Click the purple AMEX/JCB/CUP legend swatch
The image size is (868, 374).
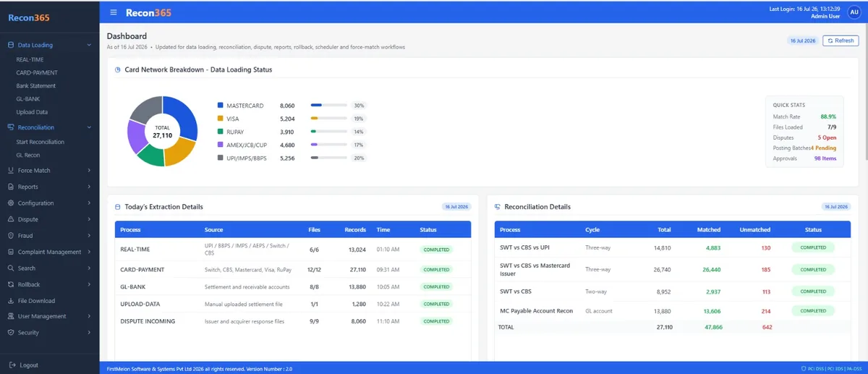(x=220, y=145)
